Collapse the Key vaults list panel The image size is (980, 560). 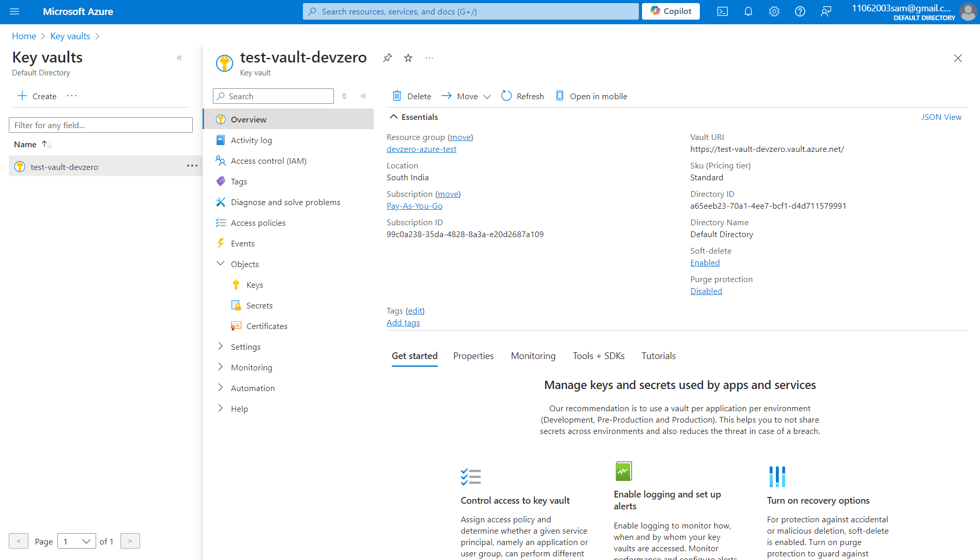pos(179,58)
